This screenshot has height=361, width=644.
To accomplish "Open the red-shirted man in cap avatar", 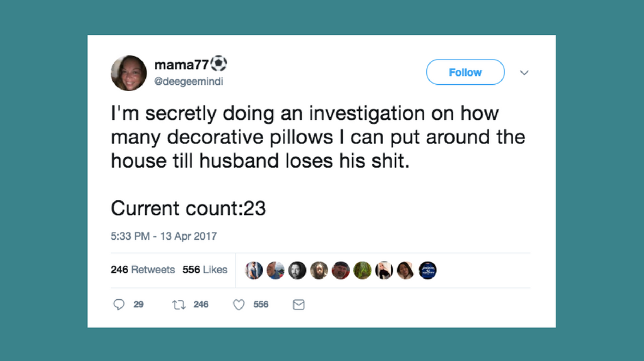I will click(x=340, y=270).
